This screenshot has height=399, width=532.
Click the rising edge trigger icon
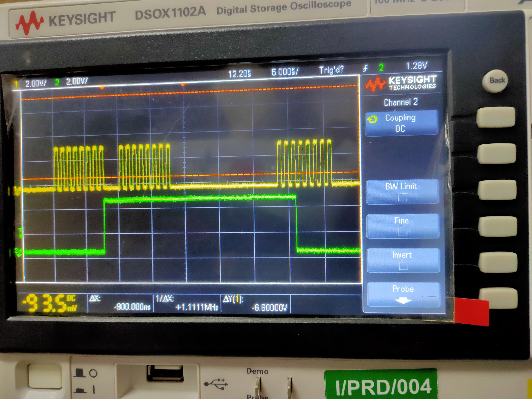[365, 68]
